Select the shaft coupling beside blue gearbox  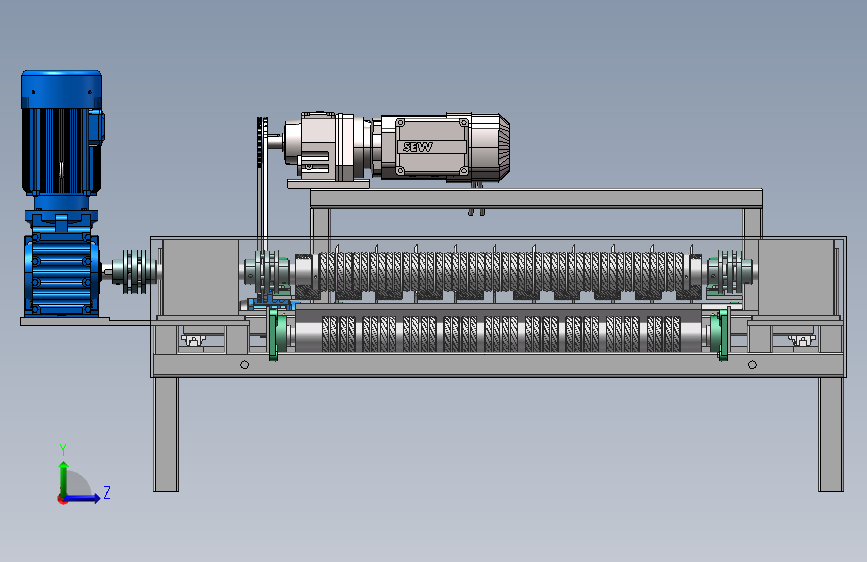point(133,271)
